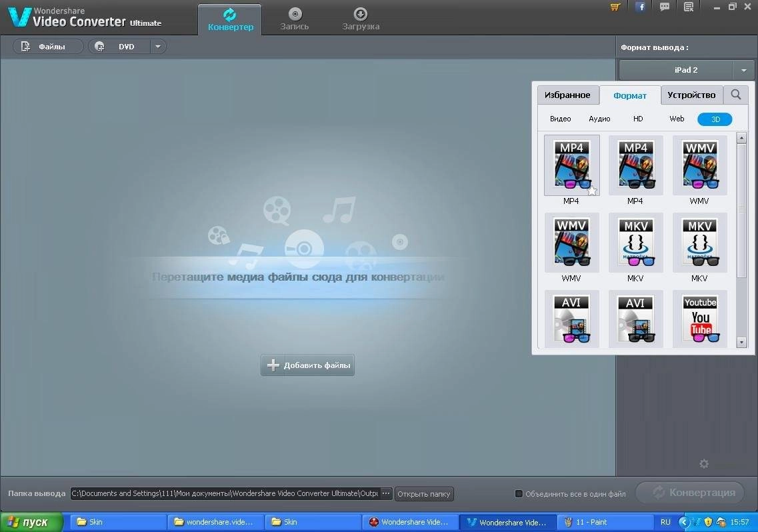This screenshot has width=758, height=532.
Task: Choose the Web format category
Action: [677, 119]
